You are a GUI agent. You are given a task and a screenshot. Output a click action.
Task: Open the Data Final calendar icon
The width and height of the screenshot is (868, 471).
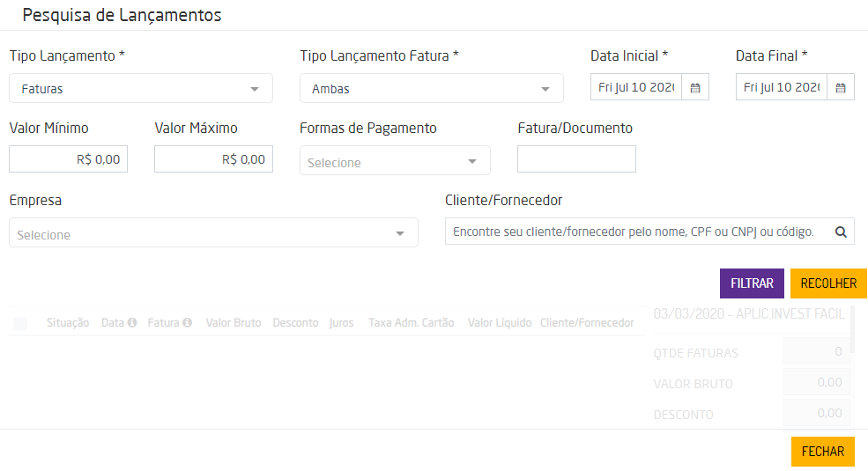click(841, 87)
